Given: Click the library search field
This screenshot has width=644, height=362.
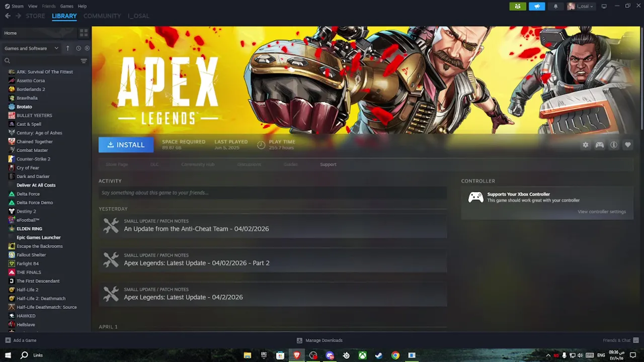Looking at the screenshot, I should [x=40, y=61].
